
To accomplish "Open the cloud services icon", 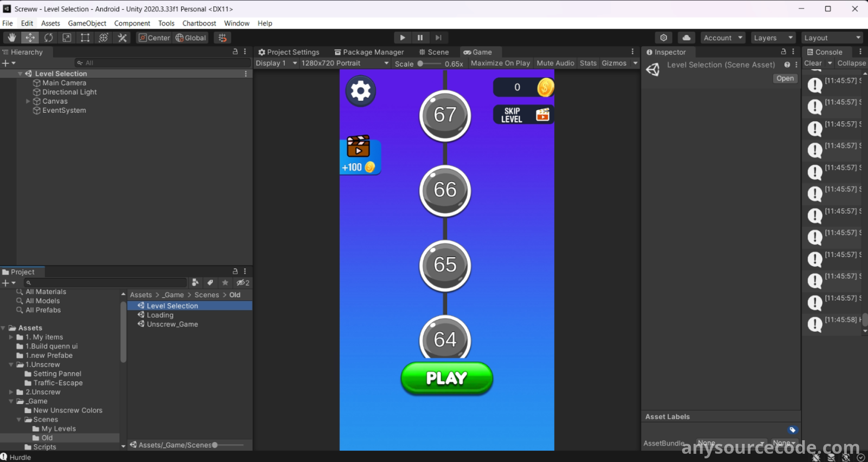I will pyautogui.click(x=686, y=37).
